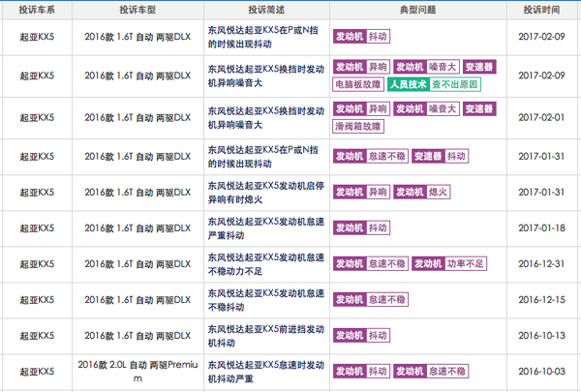Screen dimensions: 581x392
Task: Open the complaint 前进挡发动机抖动
Action: 266,336
